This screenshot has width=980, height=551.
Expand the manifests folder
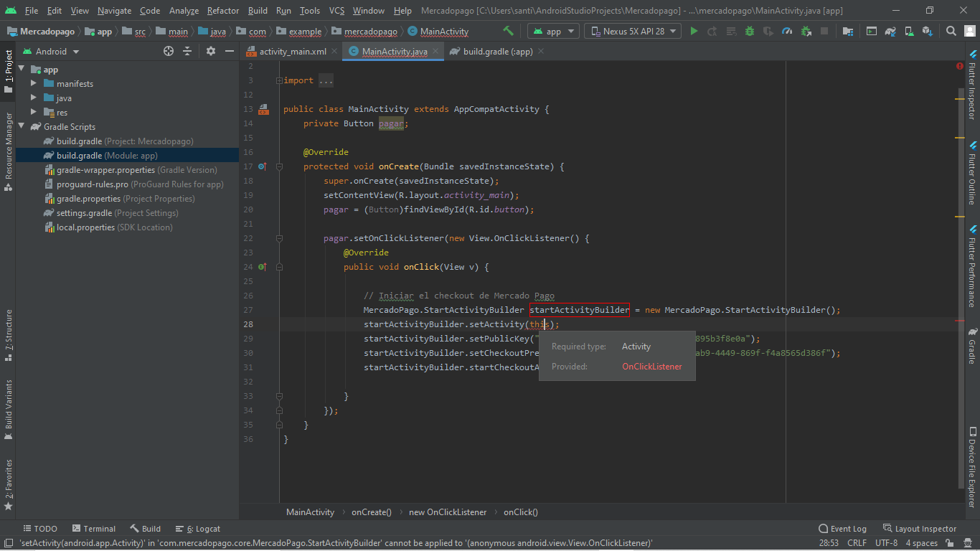tap(34, 84)
